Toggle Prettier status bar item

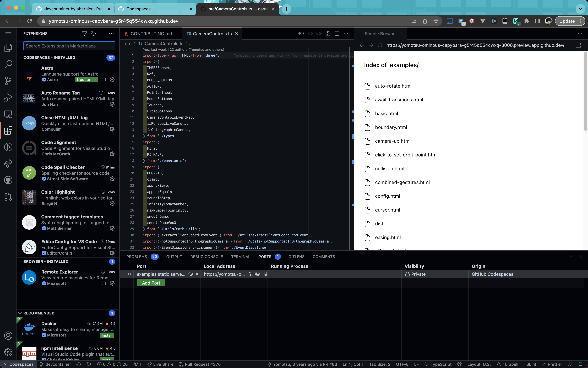point(552,364)
